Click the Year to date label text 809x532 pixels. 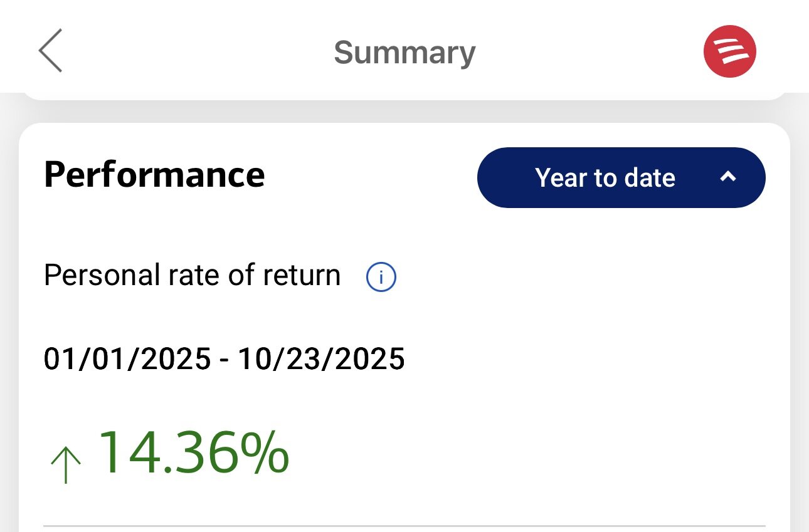[605, 178]
